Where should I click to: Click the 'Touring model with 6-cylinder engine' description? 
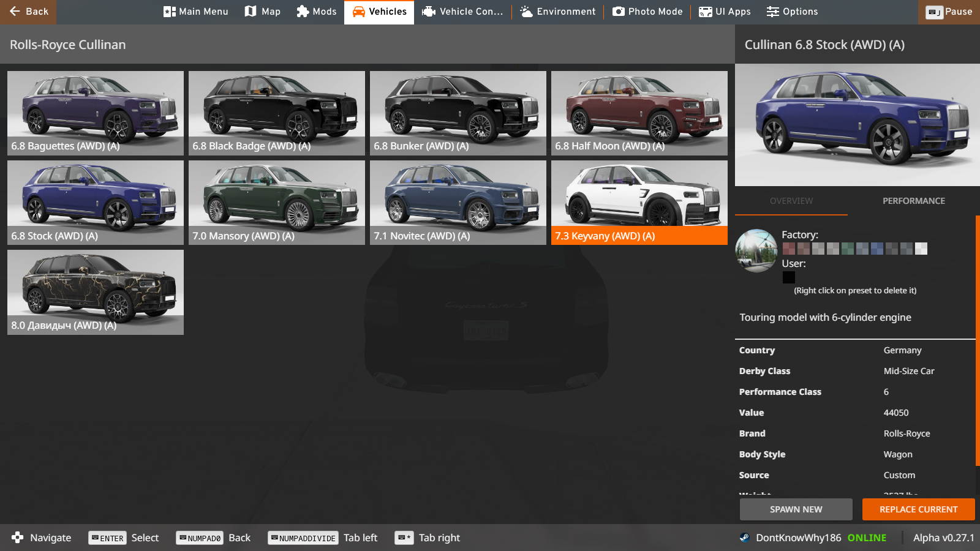point(825,317)
